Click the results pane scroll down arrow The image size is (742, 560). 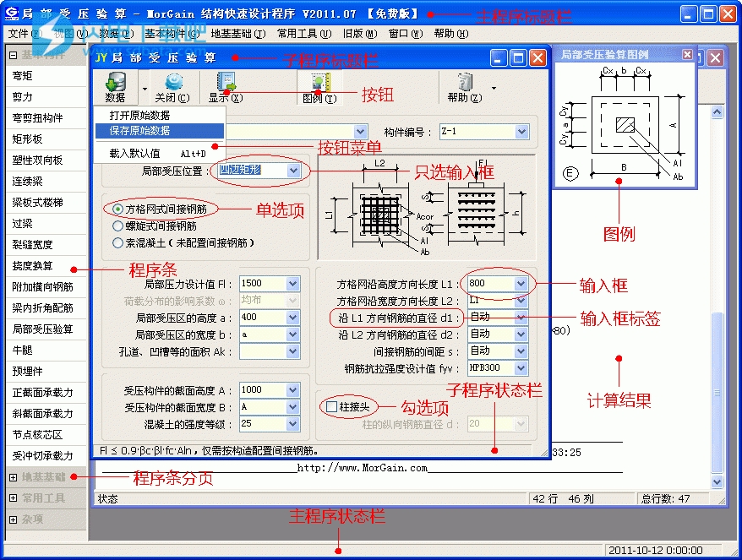pos(717,482)
